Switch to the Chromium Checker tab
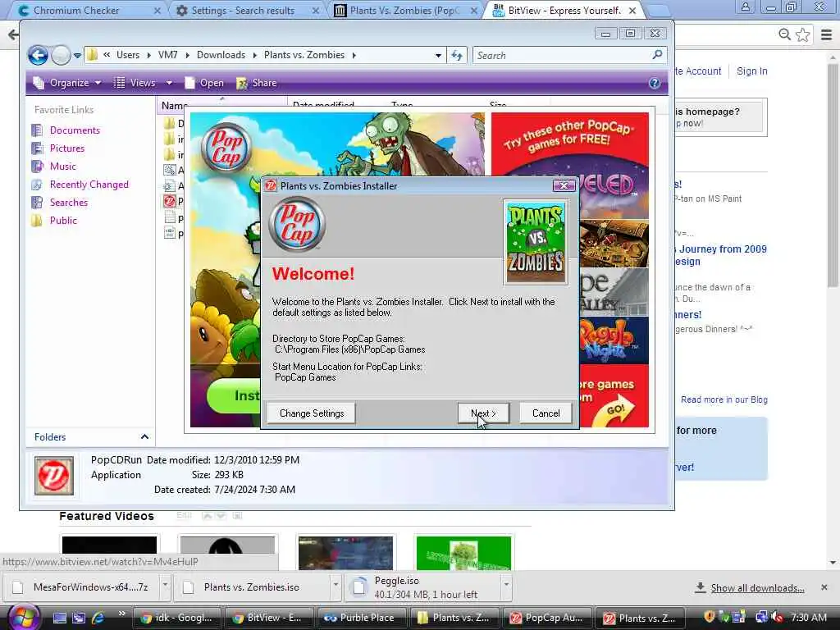The width and height of the screenshot is (840, 630). point(87,10)
